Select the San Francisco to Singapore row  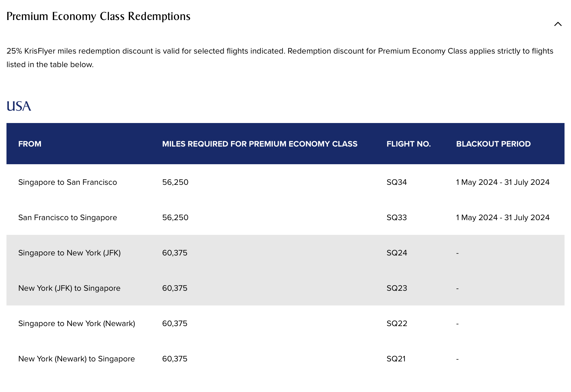coord(67,217)
